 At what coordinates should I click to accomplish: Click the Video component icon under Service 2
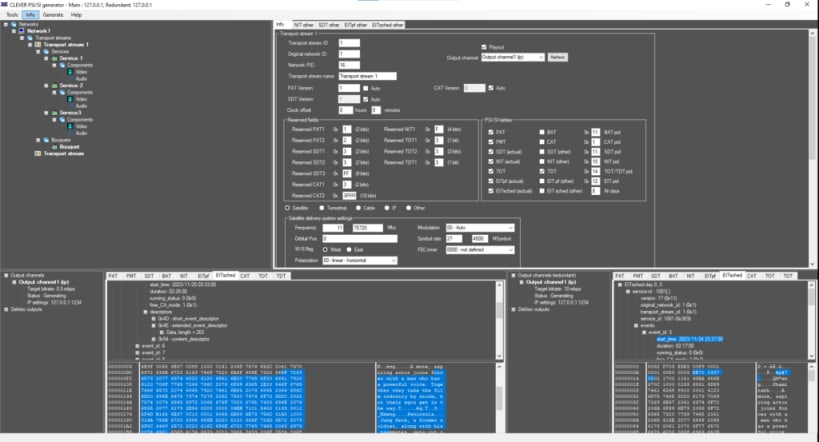point(70,99)
